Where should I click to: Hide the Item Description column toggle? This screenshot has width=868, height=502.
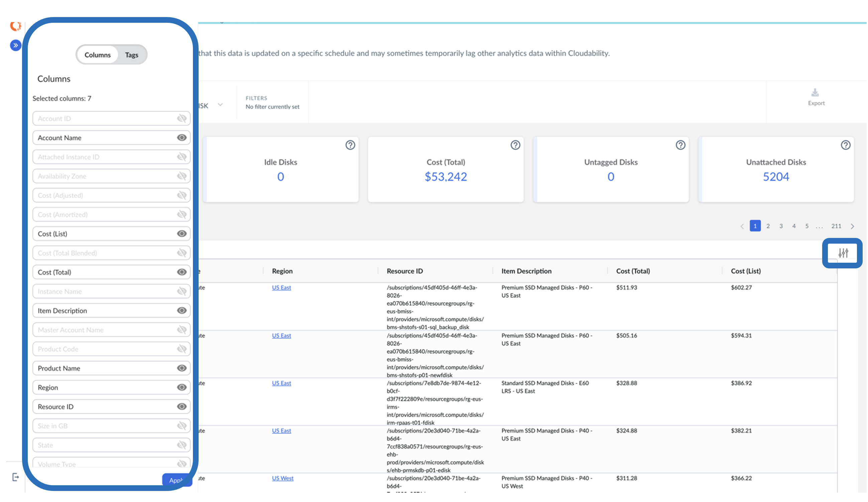click(182, 311)
